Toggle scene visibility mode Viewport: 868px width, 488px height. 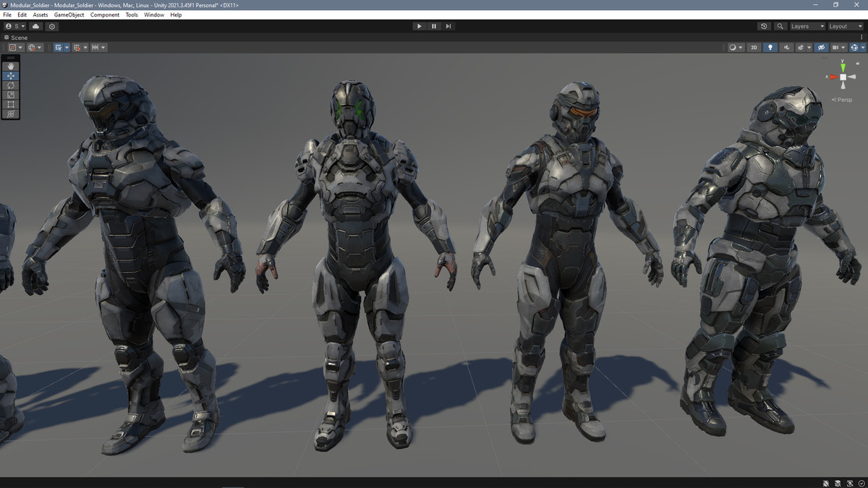820,47
